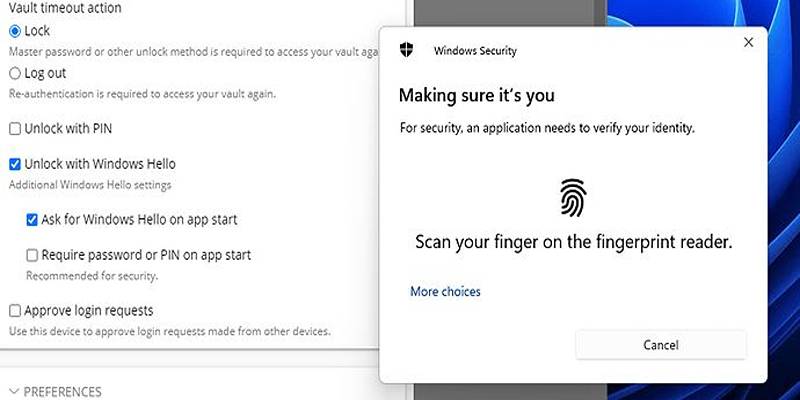Click the Vault timeout action label
Screen dimensions: 800x400
click(65, 8)
